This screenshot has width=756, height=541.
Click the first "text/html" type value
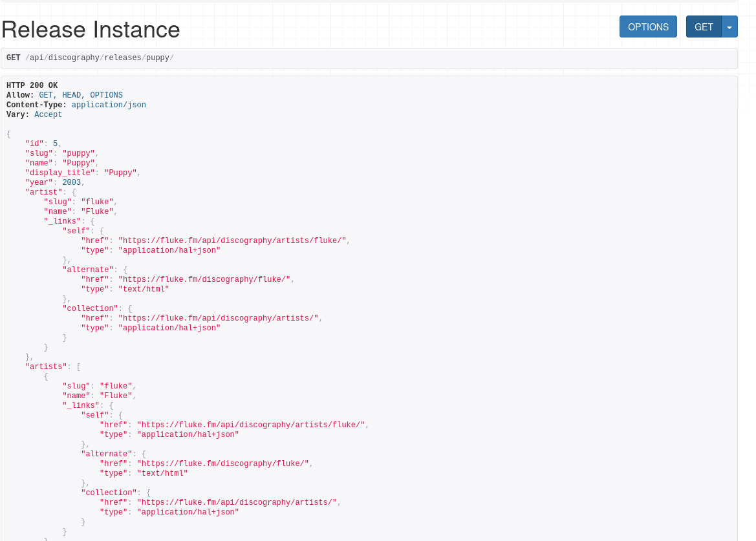(144, 289)
